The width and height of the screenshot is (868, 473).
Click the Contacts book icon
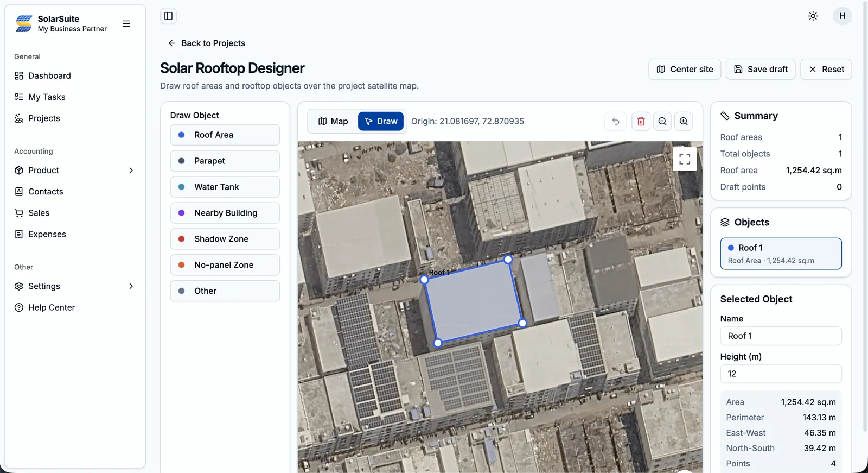[19, 192]
